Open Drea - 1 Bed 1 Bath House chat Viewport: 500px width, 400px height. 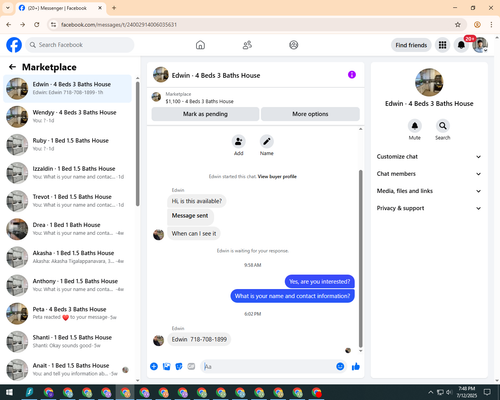tap(67, 229)
